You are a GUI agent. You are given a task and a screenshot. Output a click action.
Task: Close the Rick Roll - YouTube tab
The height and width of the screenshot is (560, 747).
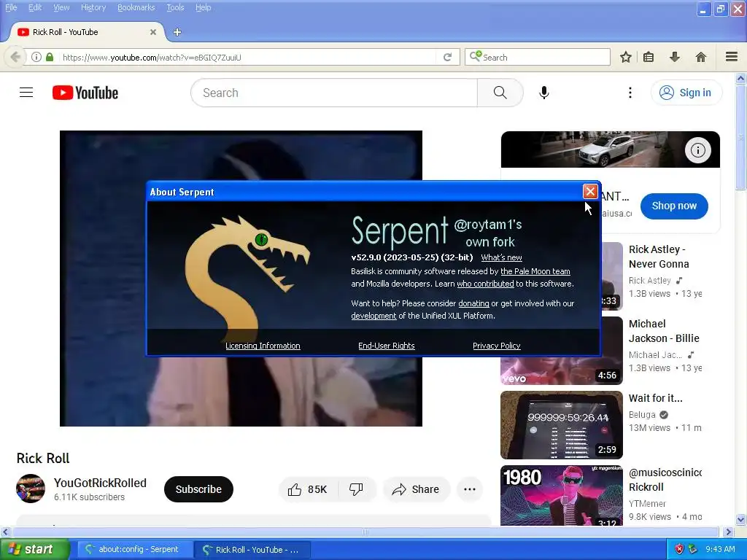(153, 32)
